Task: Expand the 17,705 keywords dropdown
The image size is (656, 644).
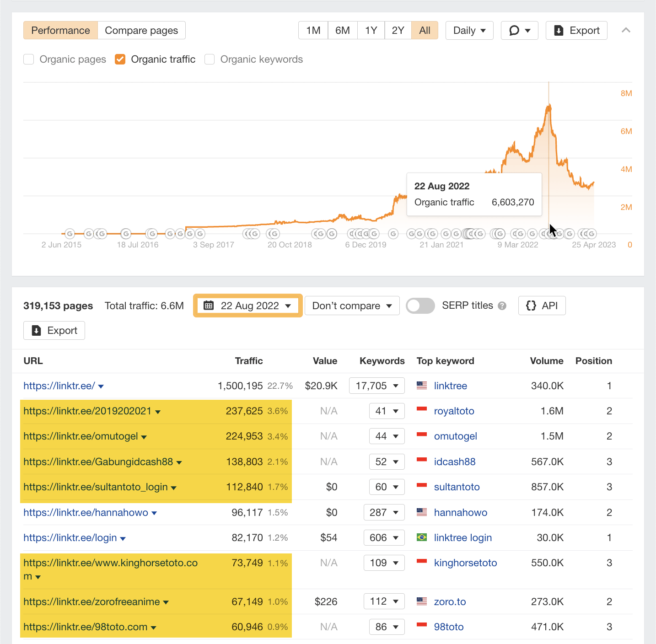Action: (x=376, y=386)
